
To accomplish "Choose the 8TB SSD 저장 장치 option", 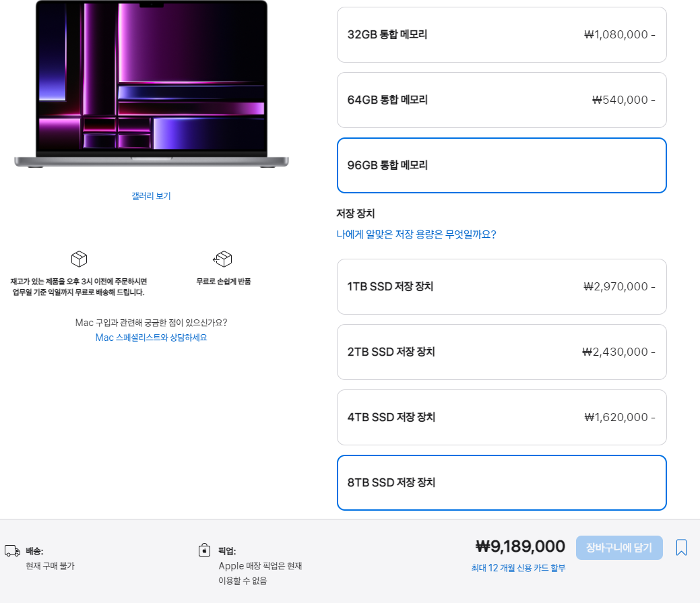I will pyautogui.click(x=502, y=483).
